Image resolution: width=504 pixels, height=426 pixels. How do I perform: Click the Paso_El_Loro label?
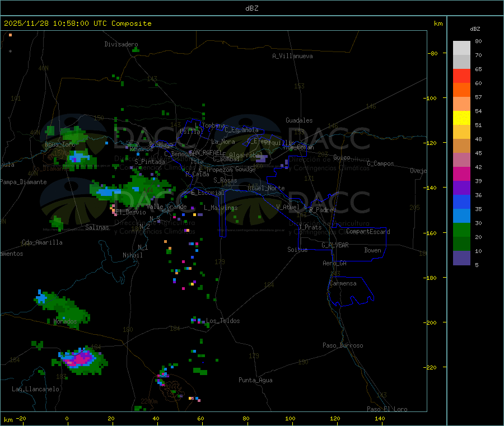pyautogui.click(x=387, y=409)
